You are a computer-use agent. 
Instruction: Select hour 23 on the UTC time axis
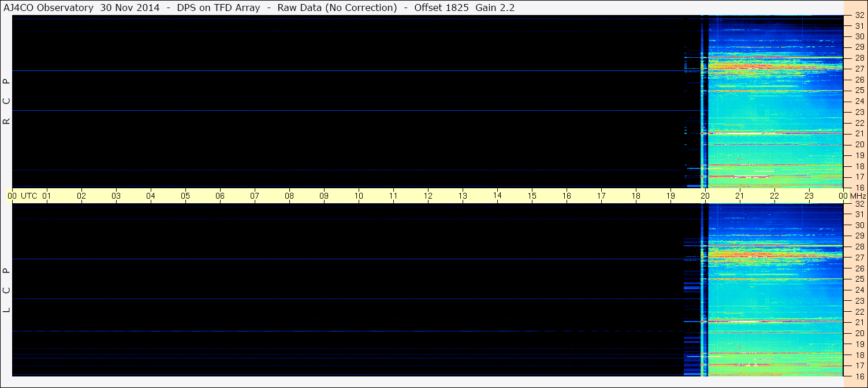tap(809, 196)
